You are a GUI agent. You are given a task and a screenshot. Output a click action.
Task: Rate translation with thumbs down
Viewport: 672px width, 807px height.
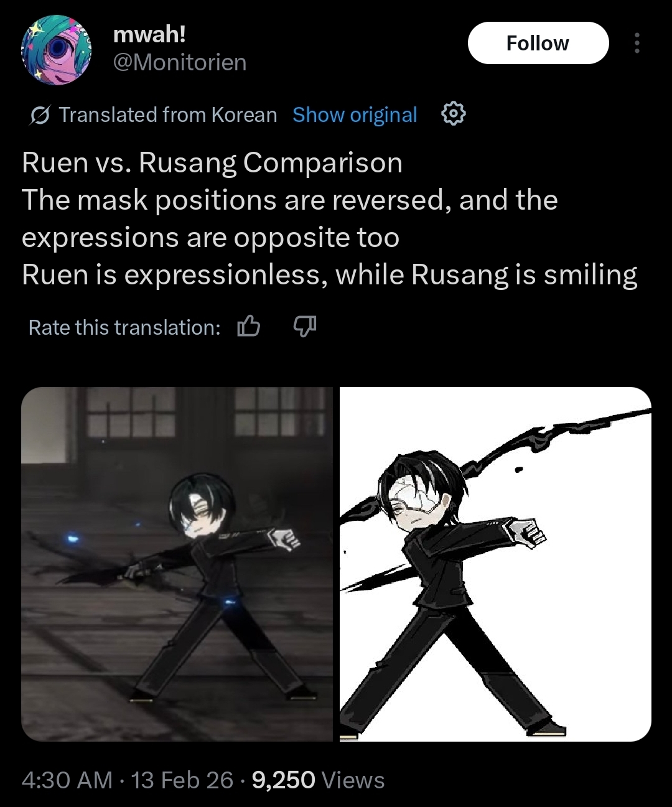coord(305,326)
